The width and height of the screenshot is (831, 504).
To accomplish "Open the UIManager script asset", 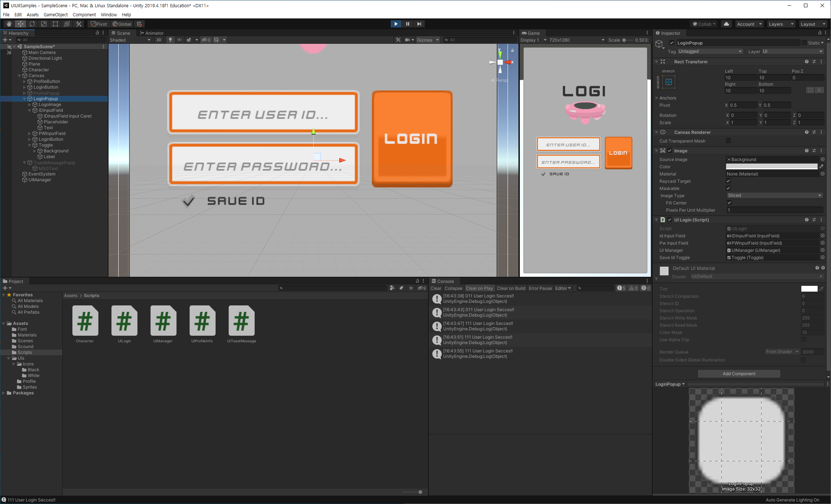I will 163,321.
